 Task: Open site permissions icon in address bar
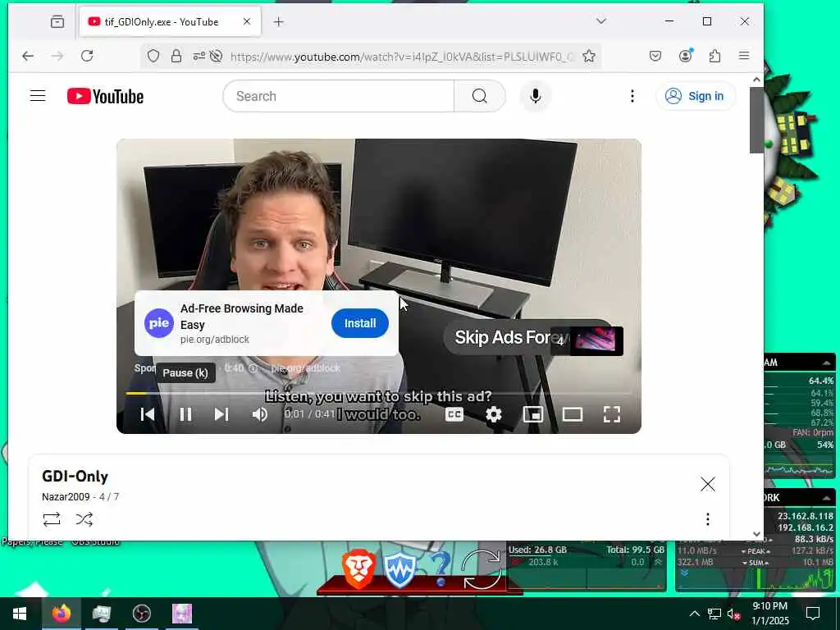pyautogui.click(x=199, y=56)
